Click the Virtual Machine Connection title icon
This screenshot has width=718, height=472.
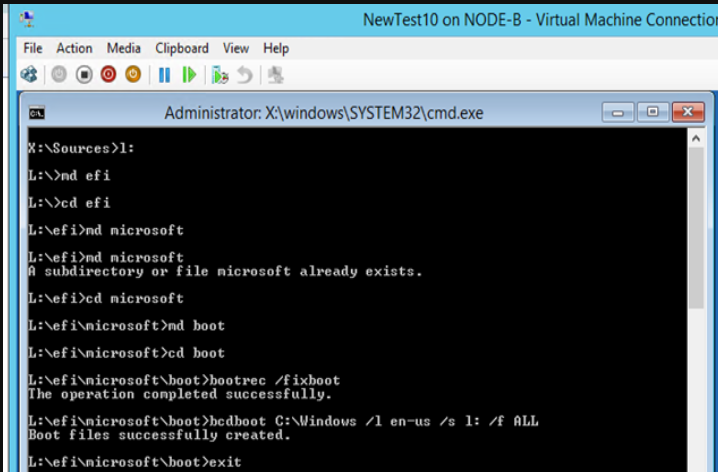click(x=27, y=18)
